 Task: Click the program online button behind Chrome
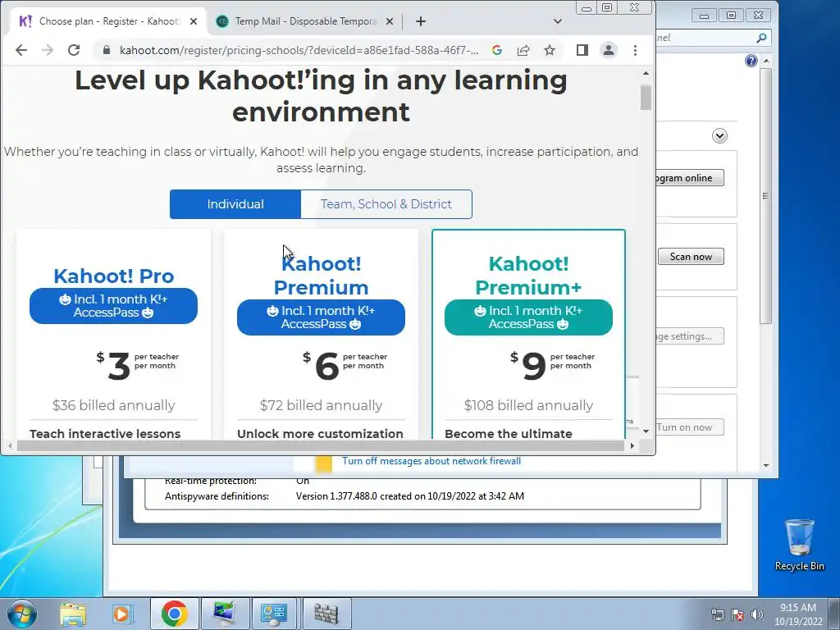tap(690, 178)
